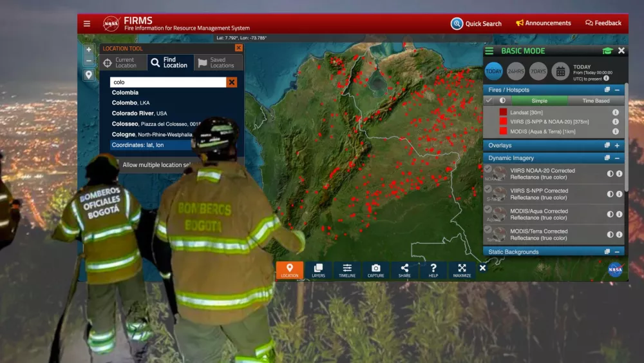Image resolution: width=644 pixels, height=363 pixels.
Task: Open the Layers tool in bottom toolbar
Action: pos(318,271)
